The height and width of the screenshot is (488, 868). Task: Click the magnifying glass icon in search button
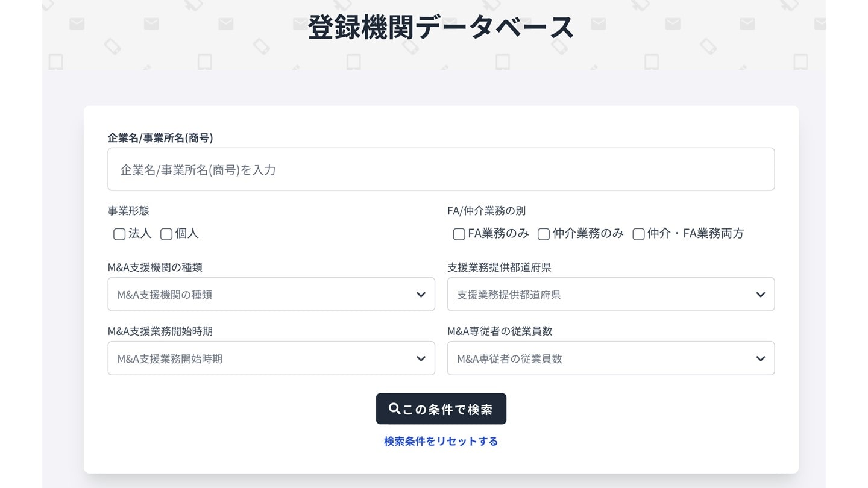click(x=395, y=408)
